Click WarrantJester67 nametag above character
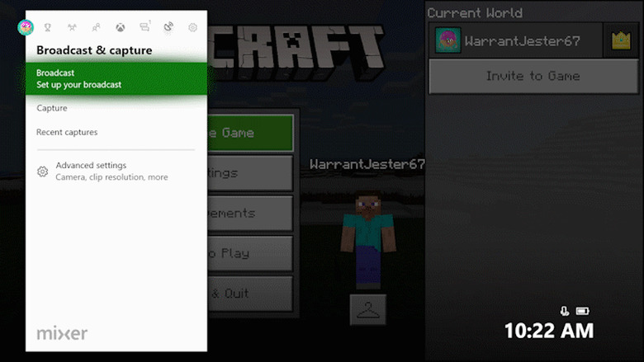This screenshot has height=362, width=644. click(x=367, y=164)
